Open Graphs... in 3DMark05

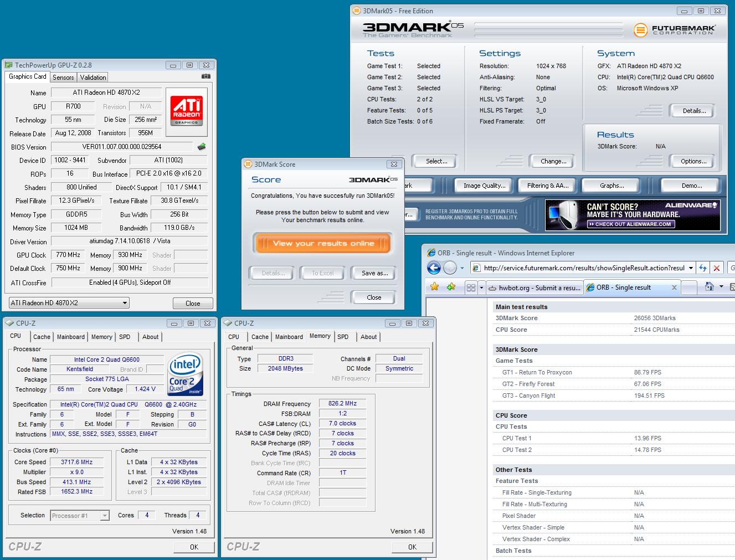tap(611, 186)
